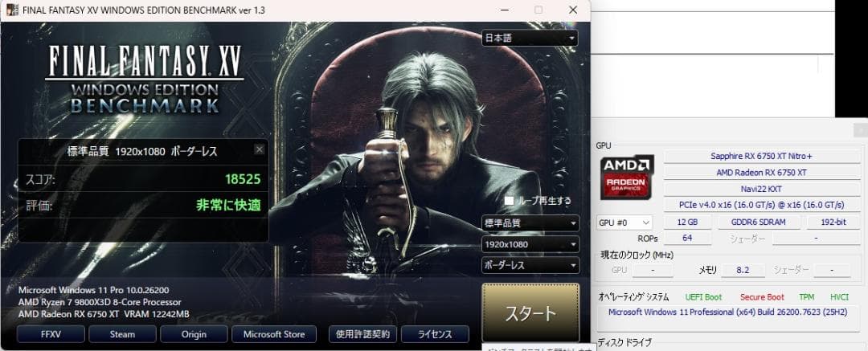Close the FINAL FANTASY XV benchmark window
This screenshot has height=351, width=868.
point(573,10)
